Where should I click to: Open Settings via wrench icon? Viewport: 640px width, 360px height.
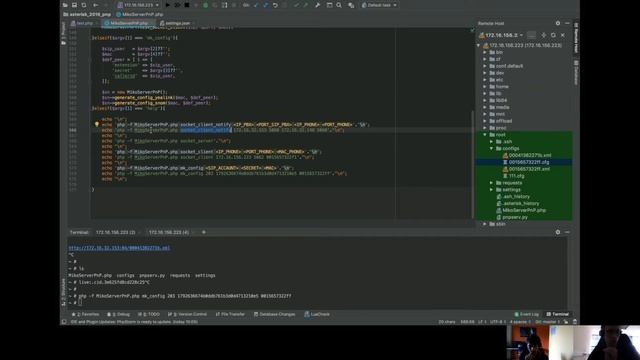pyautogui.click(x=318, y=5)
